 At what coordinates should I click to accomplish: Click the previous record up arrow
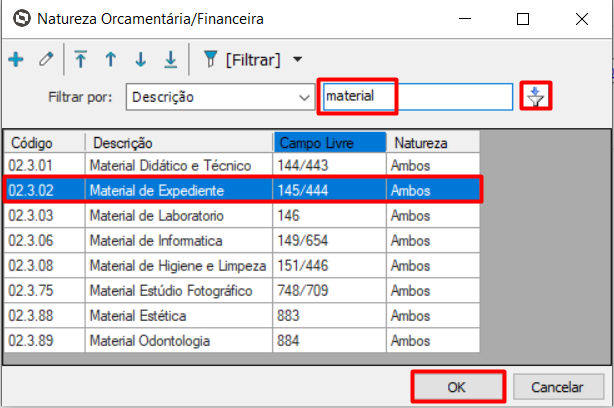(x=110, y=60)
